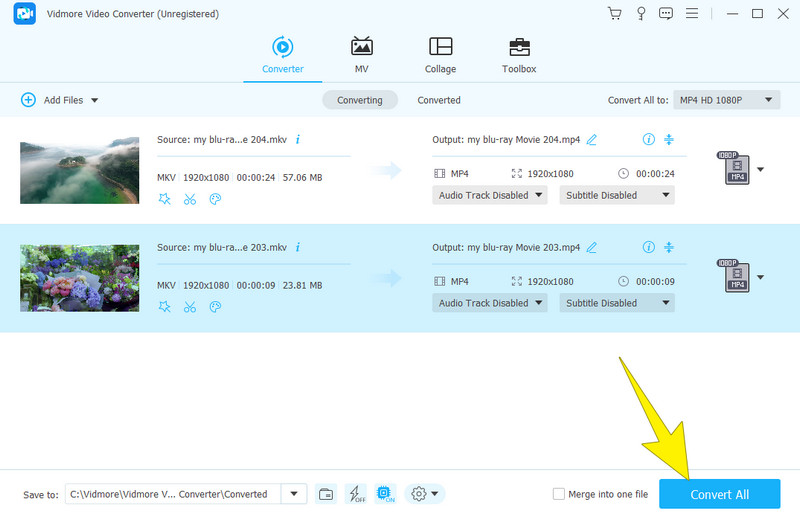Switch to the Collage tab
Image resolution: width=800 pixels, height=517 pixels.
tap(440, 56)
